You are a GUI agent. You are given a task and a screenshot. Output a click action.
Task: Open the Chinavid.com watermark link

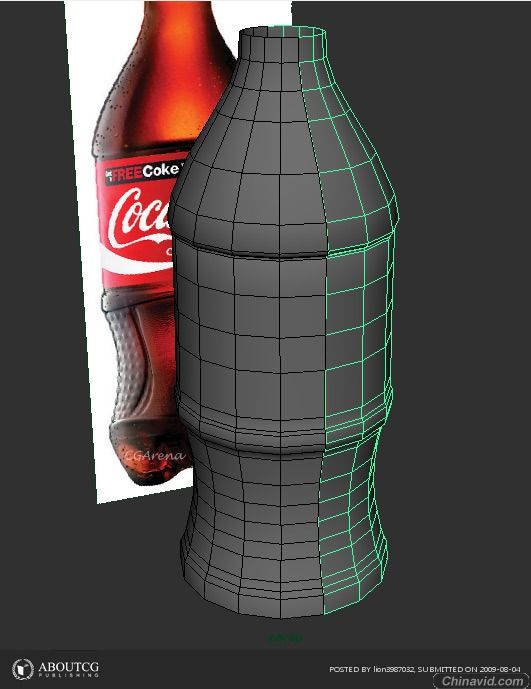[x=483, y=681]
